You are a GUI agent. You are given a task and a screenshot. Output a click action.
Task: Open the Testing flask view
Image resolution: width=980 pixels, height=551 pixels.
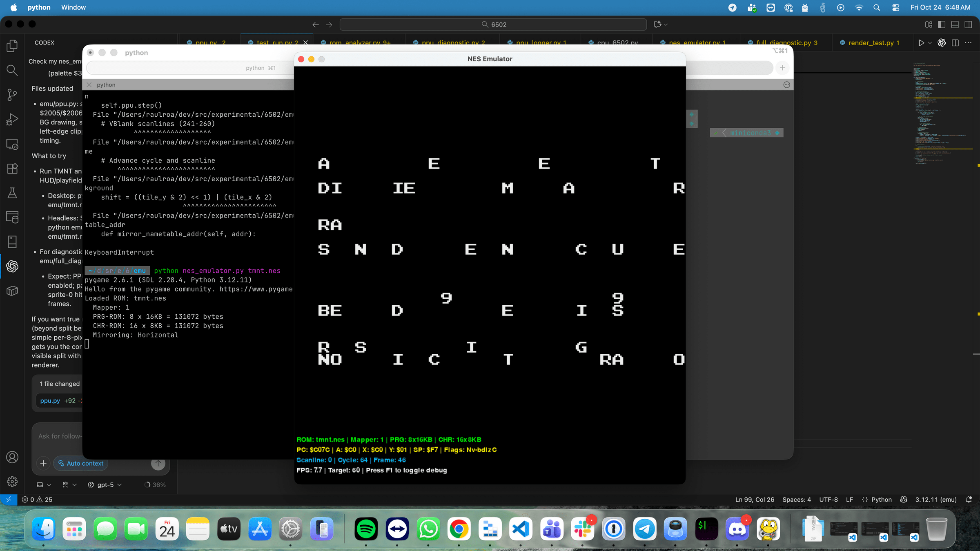tap(12, 193)
